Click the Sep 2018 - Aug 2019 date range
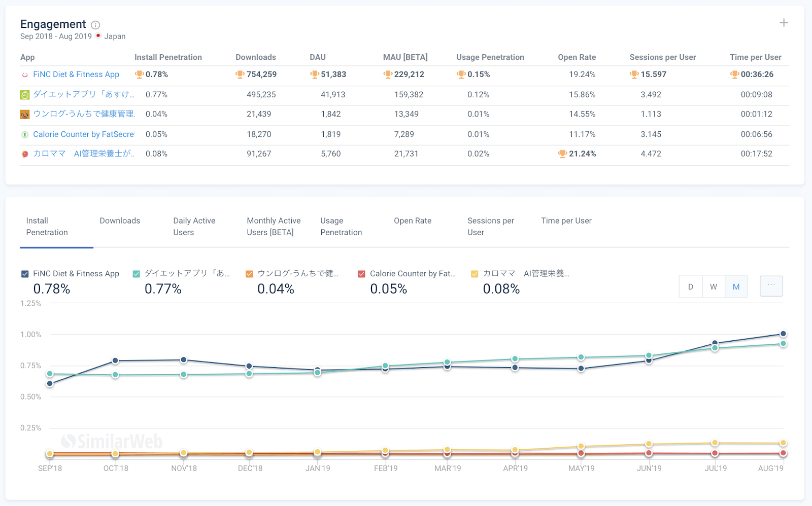 point(56,37)
